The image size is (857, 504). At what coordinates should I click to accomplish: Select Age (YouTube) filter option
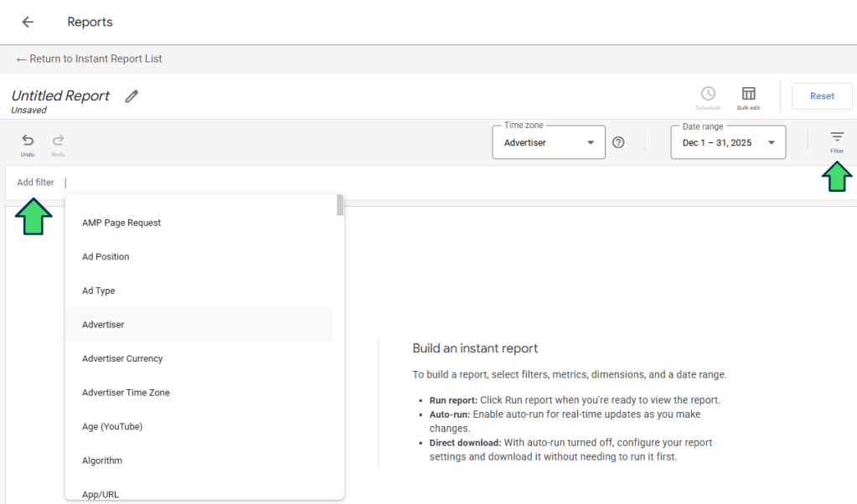pyautogui.click(x=112, y=426)
